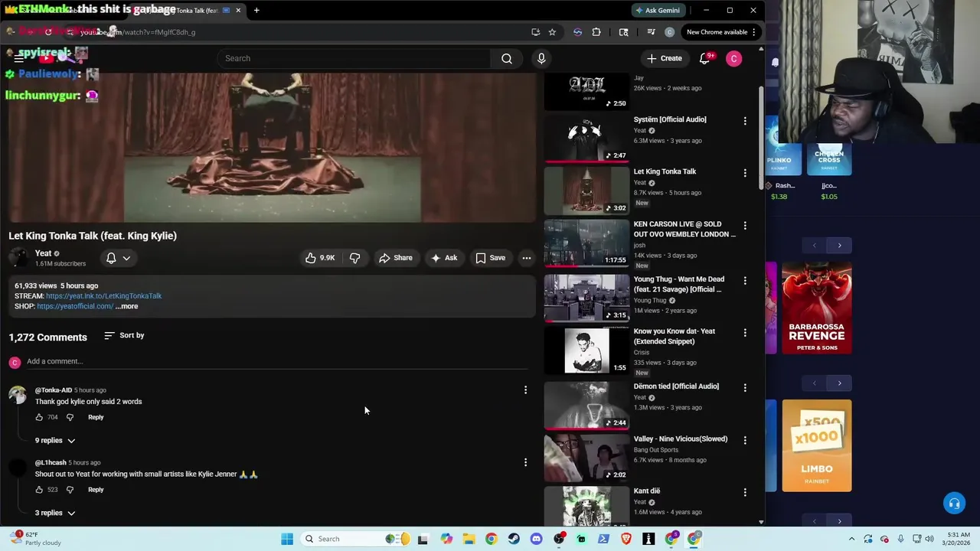This screenshot has height=551, width=980.
Task: Reply to the @Tonka-AID comment
Action: coord(96,417)
